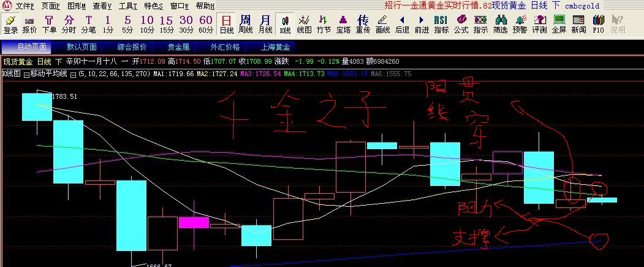Click the MA6:1555.75 value

pos(391,74)
